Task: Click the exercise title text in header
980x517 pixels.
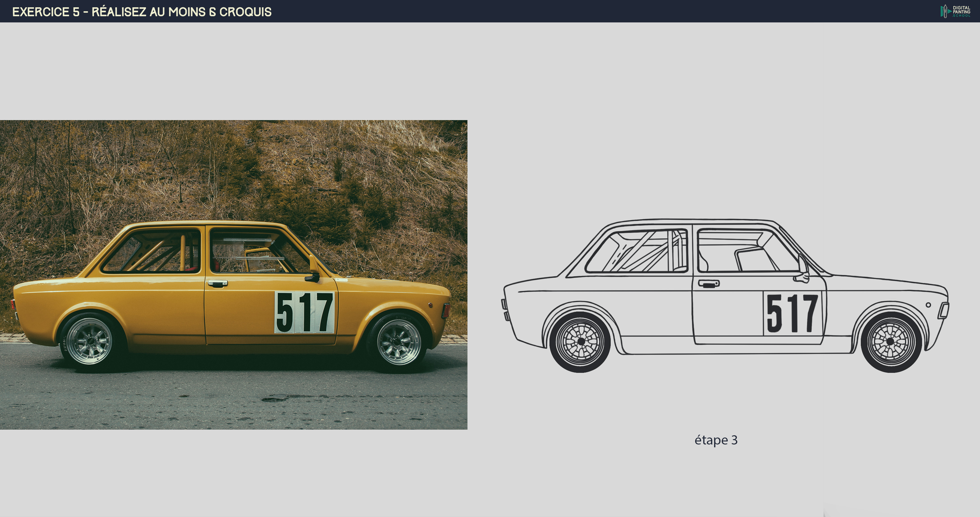Action: click(x=142, y=12)
